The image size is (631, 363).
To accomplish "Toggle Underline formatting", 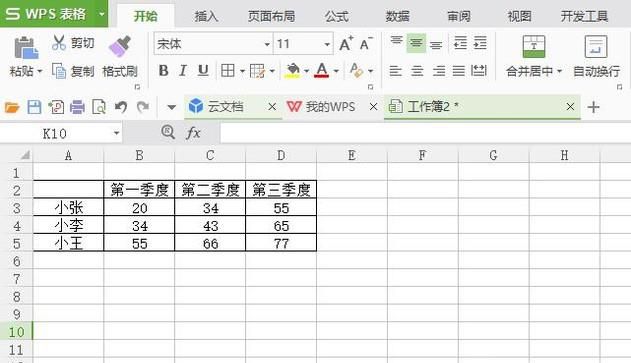I will [x=203, y=71].
